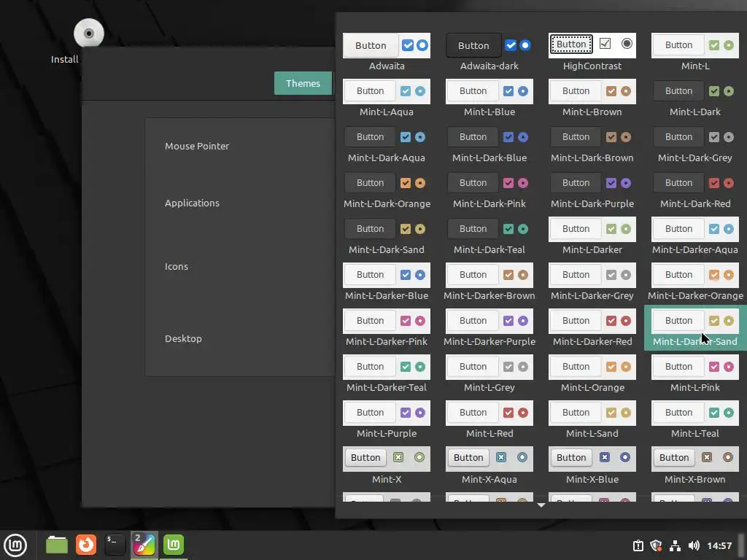Select the Mint-L-Dark-Brown theme
Image resolution: width=747 pixels, height=560 pixels.
[592, 144]
